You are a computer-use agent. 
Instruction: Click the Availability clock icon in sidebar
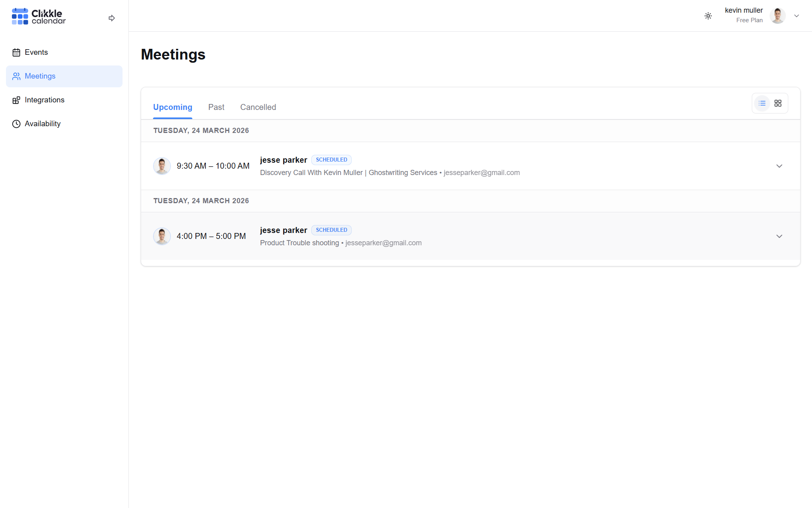click(x=16, y=124)
